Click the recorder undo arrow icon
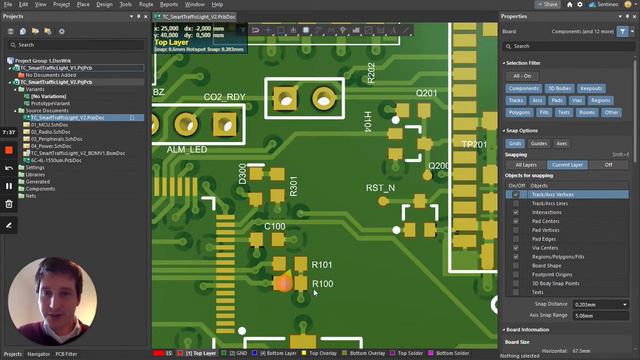640x360 pixels. (x=9, y=168)
